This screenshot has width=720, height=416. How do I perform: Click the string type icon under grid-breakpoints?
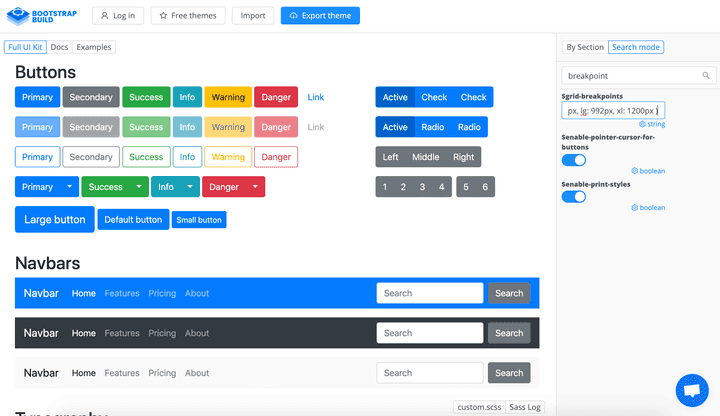click(x=642, y=124)
